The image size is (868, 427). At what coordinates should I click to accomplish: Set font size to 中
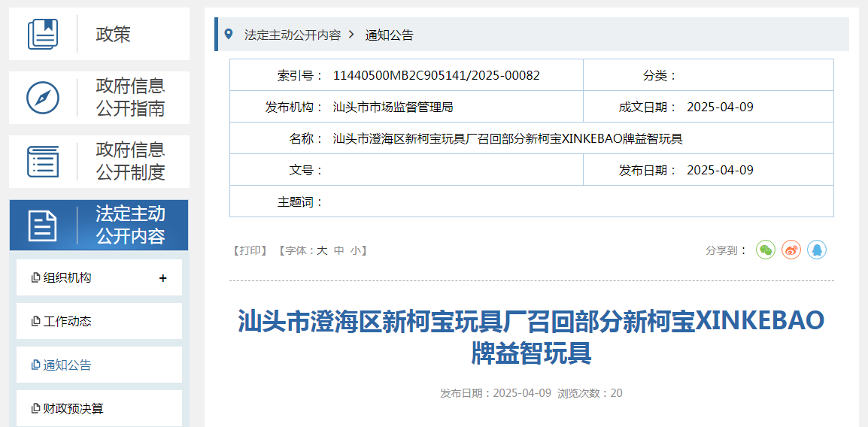339,250
